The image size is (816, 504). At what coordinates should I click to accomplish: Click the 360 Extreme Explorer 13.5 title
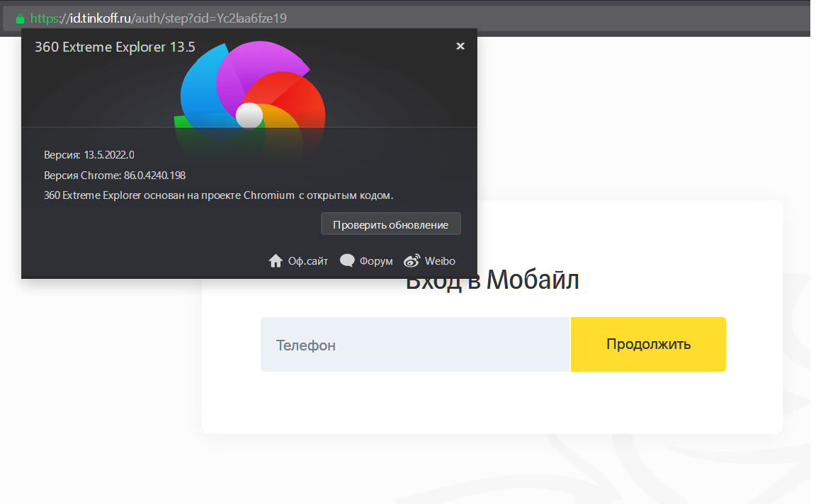point(115,47)
